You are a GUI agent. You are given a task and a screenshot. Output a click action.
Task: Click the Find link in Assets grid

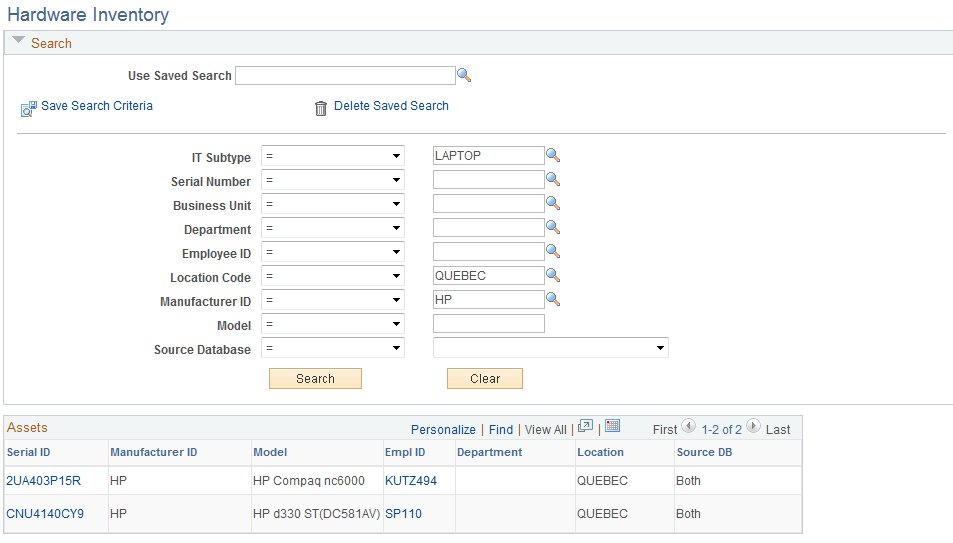(501, 429)
